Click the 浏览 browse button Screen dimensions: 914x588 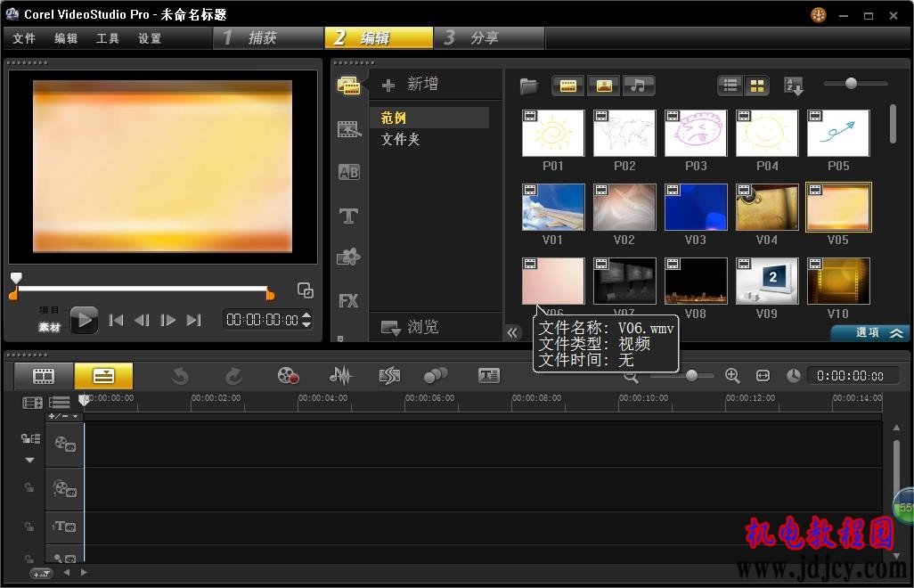[x=410, y=327]
